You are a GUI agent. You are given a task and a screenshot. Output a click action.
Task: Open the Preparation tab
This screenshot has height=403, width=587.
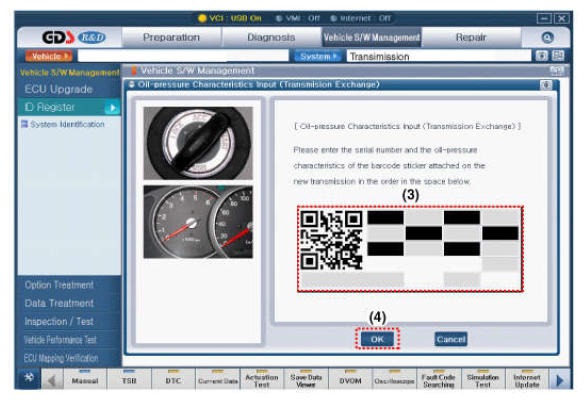point(171,37)
